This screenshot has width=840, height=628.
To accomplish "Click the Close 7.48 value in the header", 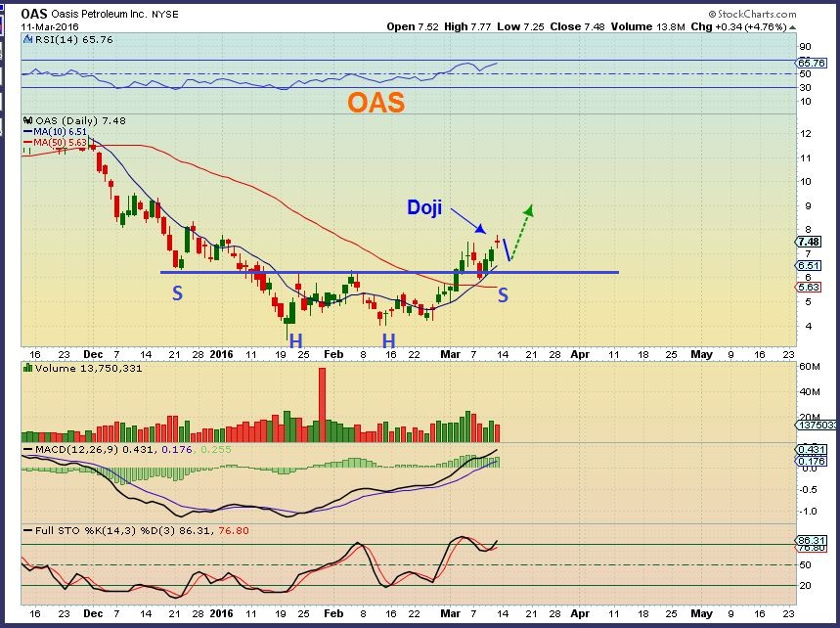I will click(x=578, y=26).
